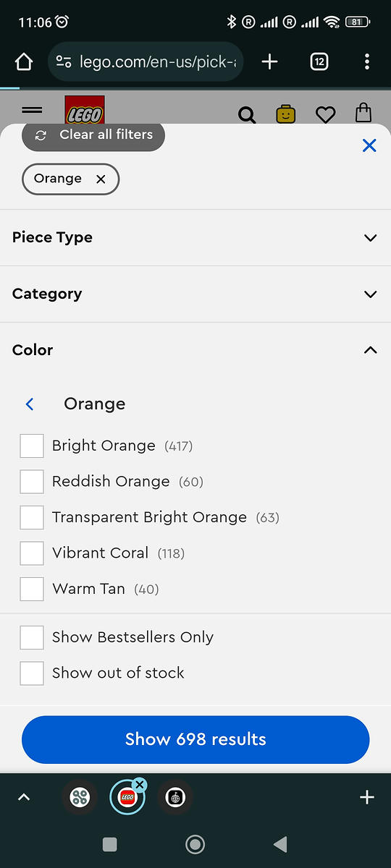Tap the Show 698 results button
Image resolution: width=391 pixels, height=868 pixels.
click(x=195, y=739)
